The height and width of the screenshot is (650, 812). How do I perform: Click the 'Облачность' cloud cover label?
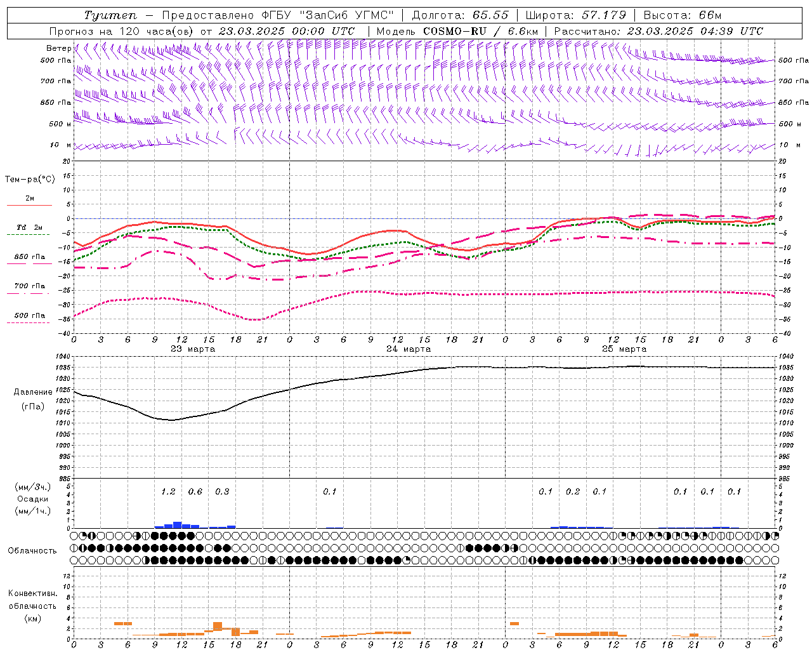32,551
